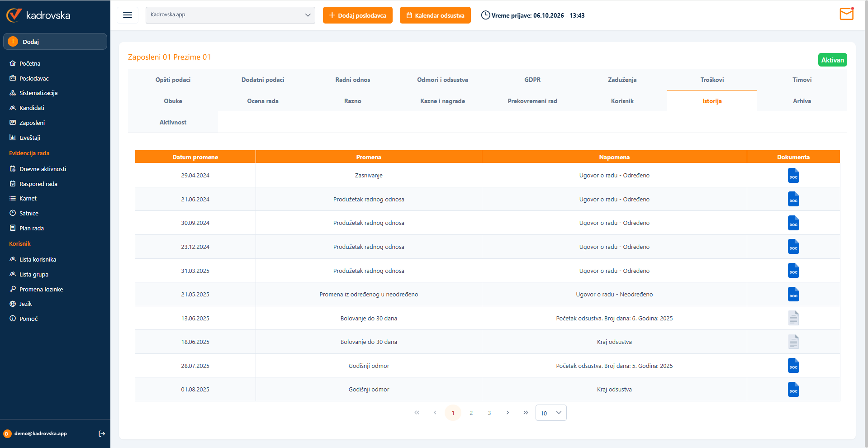Jump to last page with double chevron

[x=526, y=413]
